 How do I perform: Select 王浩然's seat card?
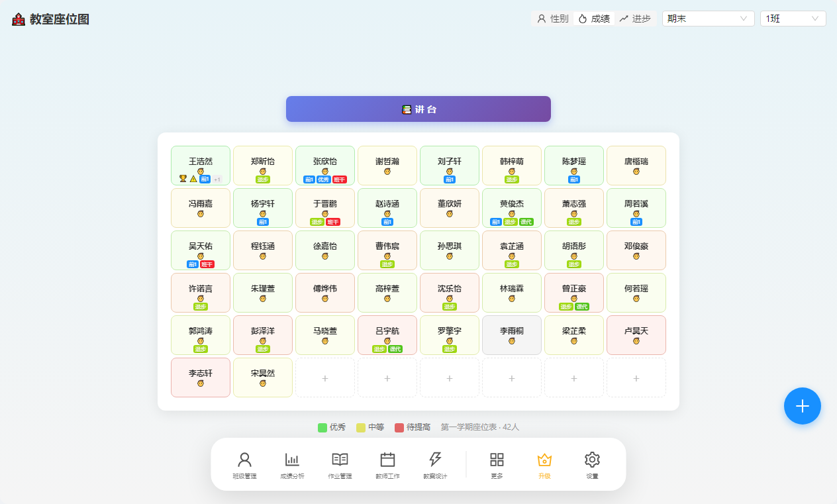pos(200,166)
